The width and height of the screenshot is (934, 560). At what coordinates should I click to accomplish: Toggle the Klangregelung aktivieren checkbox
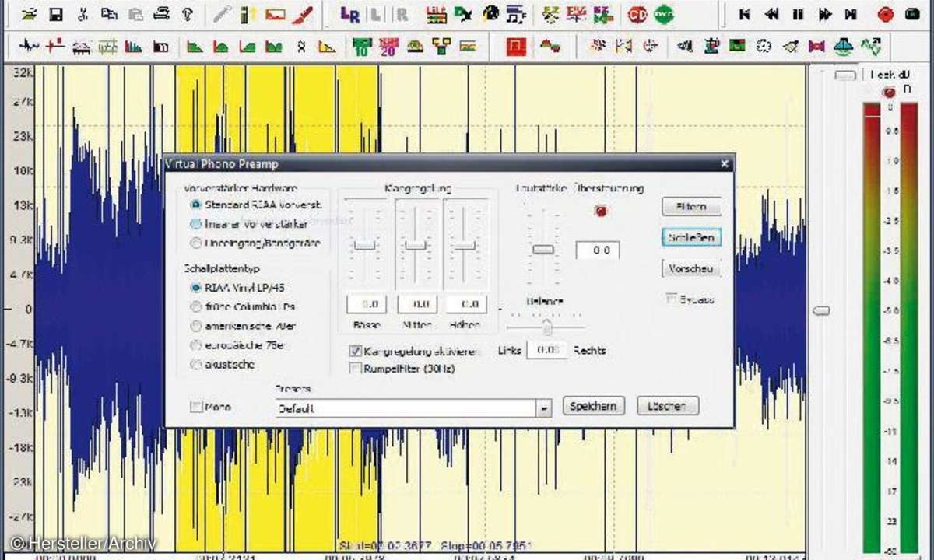(x=356, y=352)
